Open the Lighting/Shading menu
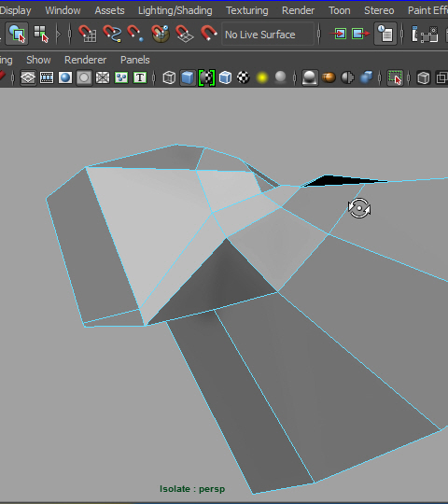 click(x=175, y=10)
